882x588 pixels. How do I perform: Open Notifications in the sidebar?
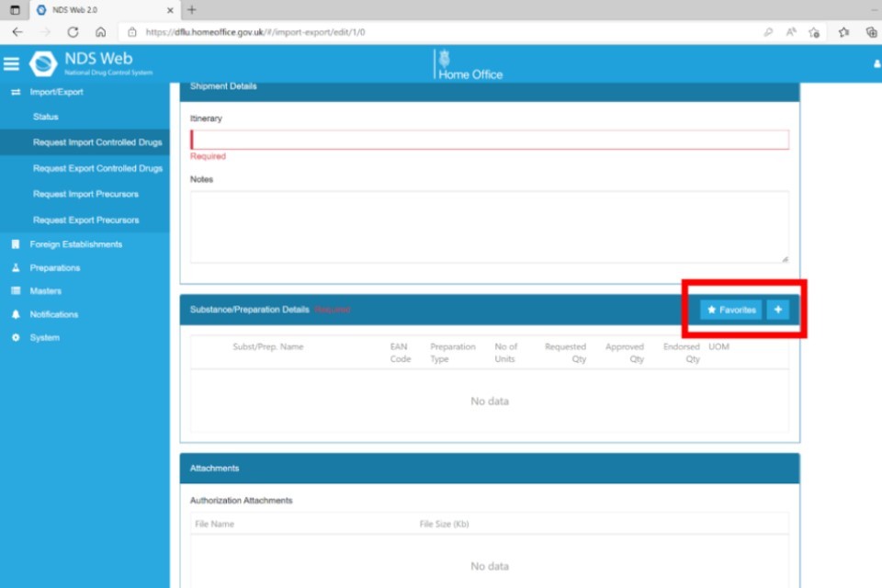(x=53, y=314)
